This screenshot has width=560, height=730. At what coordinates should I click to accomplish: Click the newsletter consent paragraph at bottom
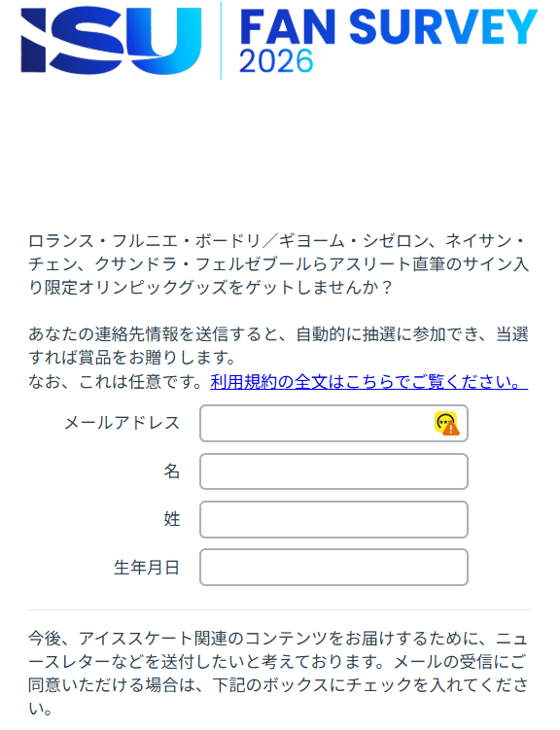(278, 674)
